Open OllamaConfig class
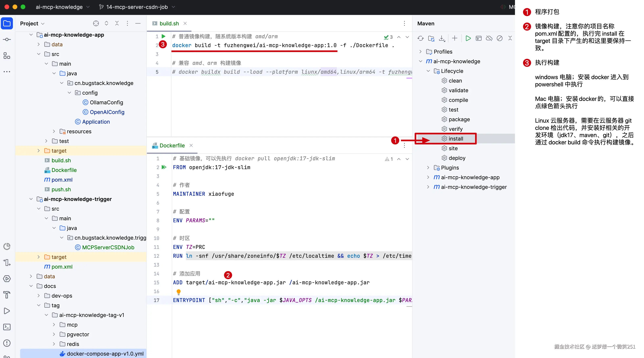Viewport: 644px width, 358px height. coord(103,102)
